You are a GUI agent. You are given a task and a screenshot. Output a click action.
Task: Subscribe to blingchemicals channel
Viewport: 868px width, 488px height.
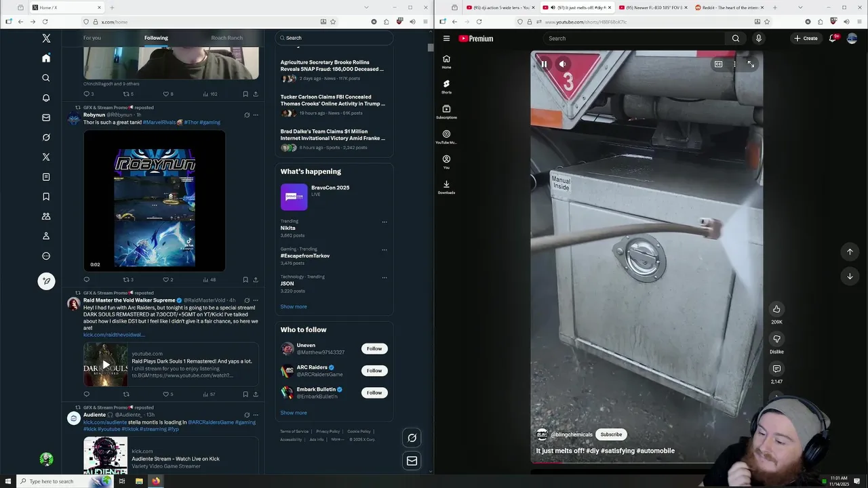coord(611,434)
